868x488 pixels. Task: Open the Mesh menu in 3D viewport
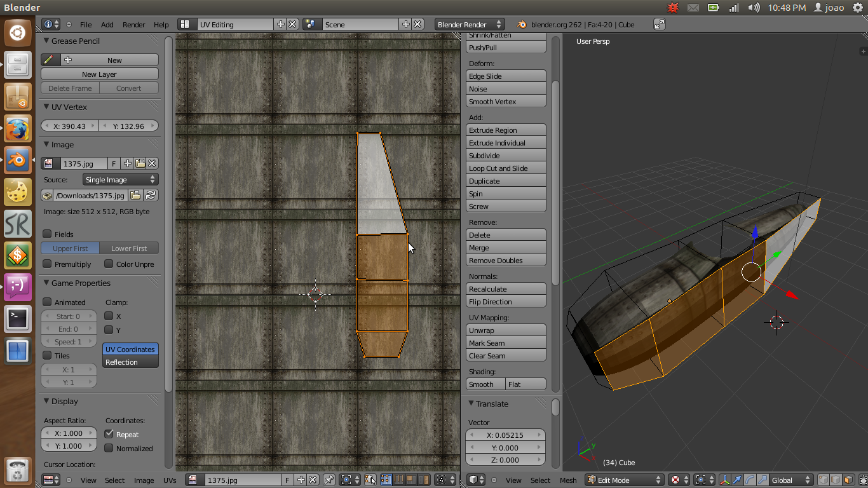[567, 480]
